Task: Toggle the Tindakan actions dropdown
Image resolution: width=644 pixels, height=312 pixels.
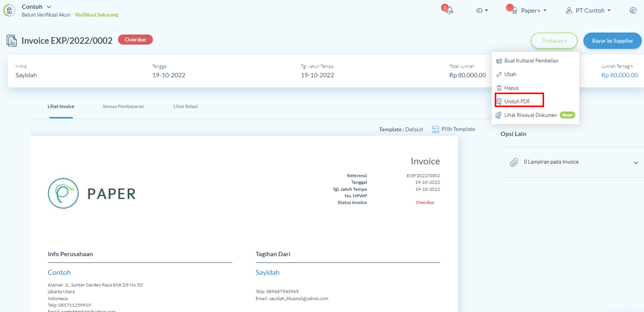Action: click(x=554, y=41)
